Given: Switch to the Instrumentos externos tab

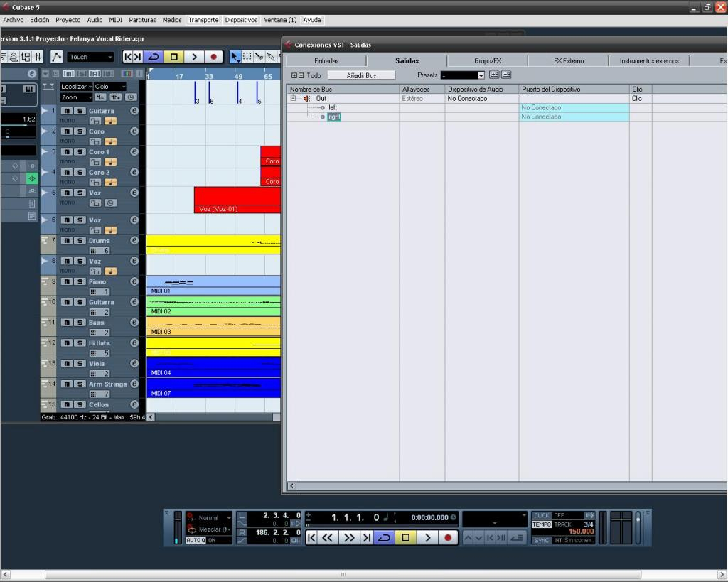Looking at the screenshot, I should click(649, 61).
